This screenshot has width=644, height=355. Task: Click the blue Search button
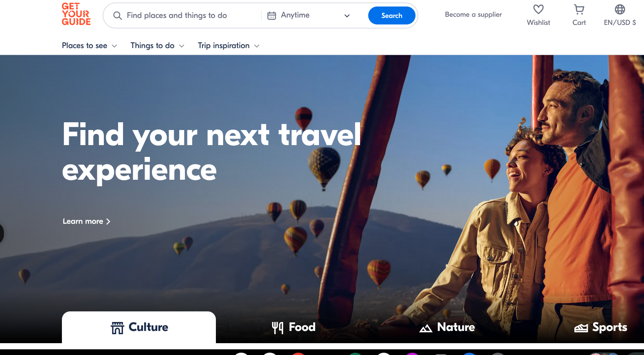tap(392, 15)
